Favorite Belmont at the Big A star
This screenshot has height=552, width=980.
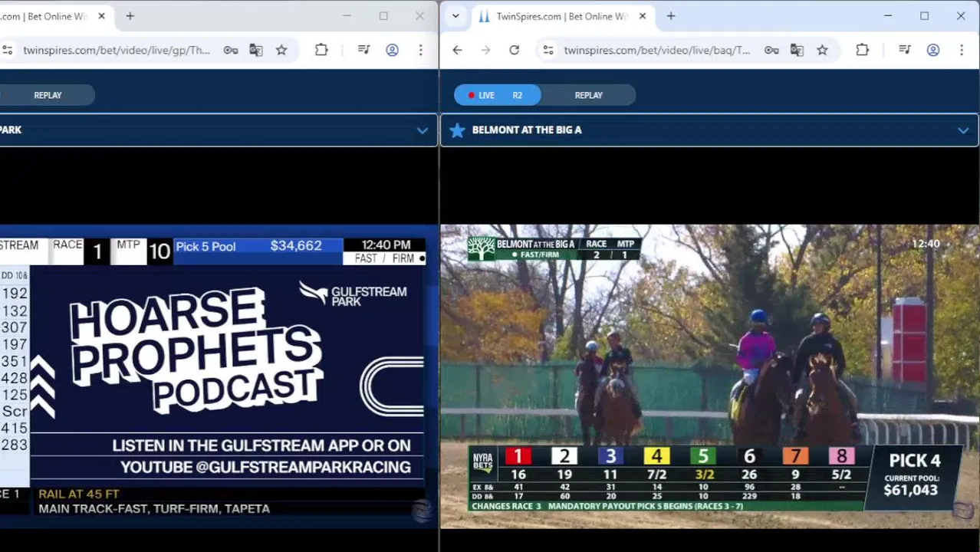[x=457, y=130]
